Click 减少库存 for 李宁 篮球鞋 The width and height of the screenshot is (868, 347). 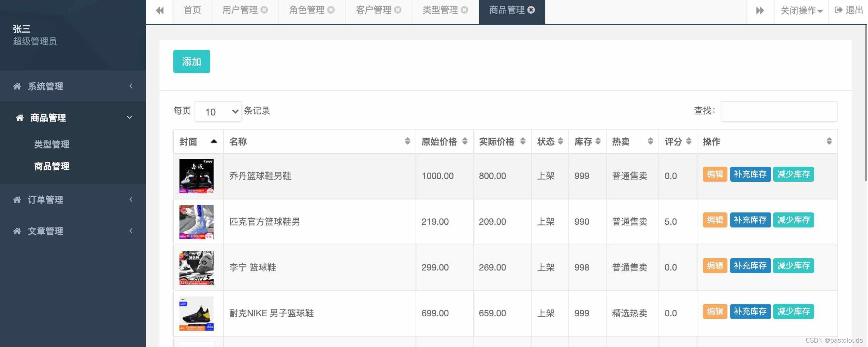point(794,266)
